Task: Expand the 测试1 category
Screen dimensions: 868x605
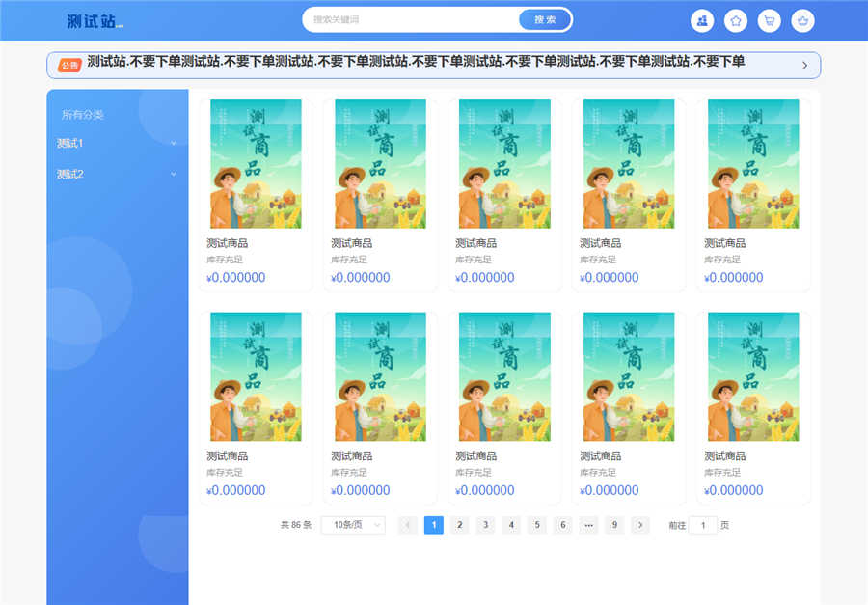Action: (173, 142)
